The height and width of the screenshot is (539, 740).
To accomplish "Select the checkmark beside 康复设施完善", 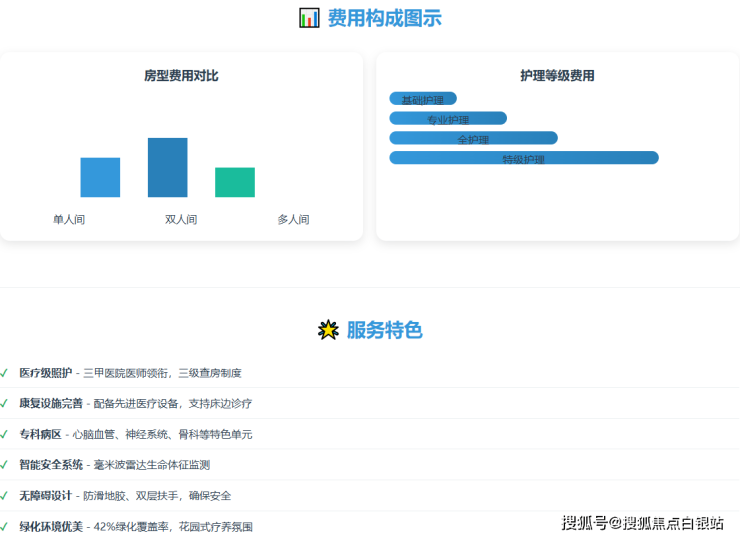I will (x=5, y=403).
